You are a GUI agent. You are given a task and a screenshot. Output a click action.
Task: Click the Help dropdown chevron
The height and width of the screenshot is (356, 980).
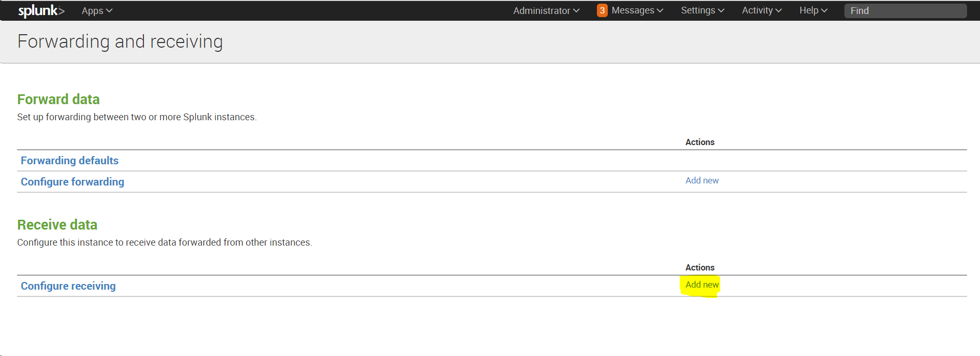click(825, 10)
